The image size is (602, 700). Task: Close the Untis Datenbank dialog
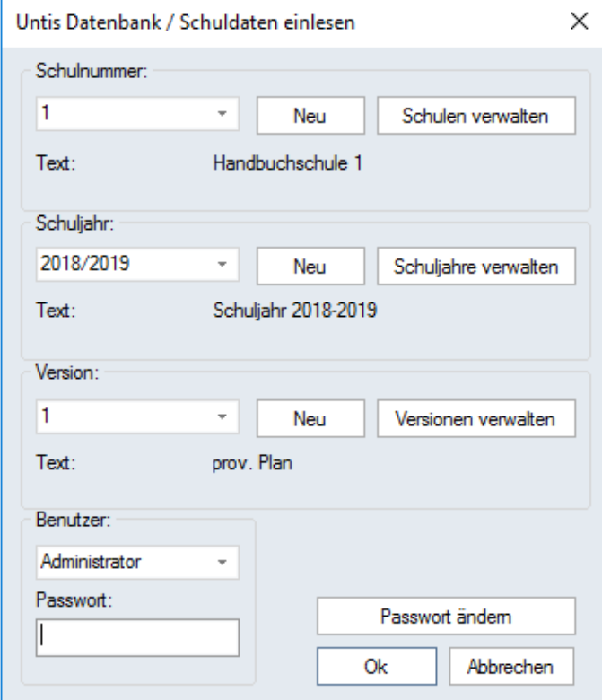click(x=580, y=22)
